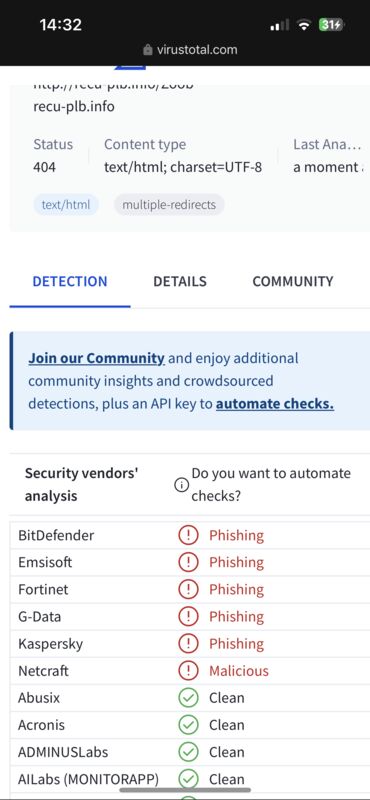The height and width of the screenshot is (800, 370).
Task: Tap the ADMINUSLabs clean checkmark icon
Action: click(x=188, y=752)
